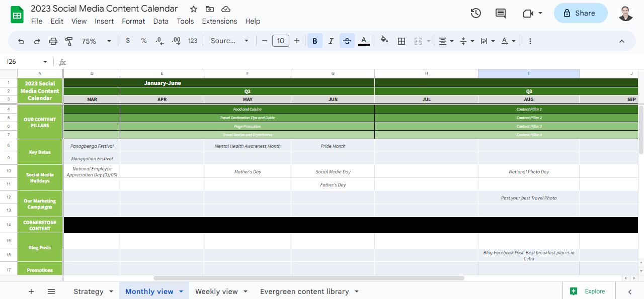Select cell National Photo Day
Viewport: 644px width, 299px height.
(528, 171)
